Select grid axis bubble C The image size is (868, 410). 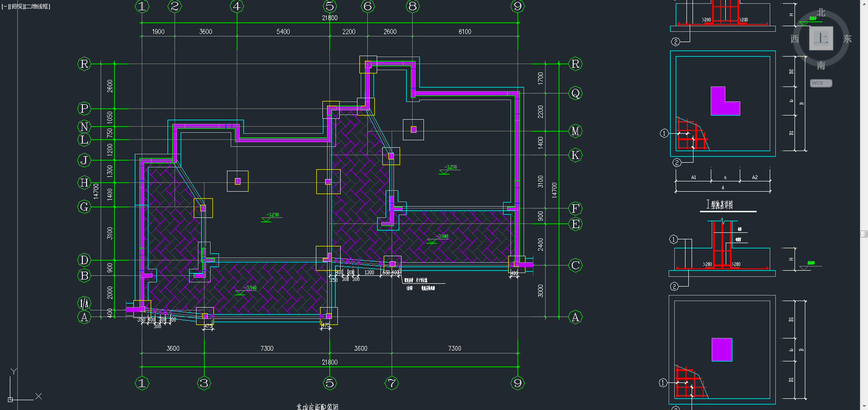tap(576, 266)
